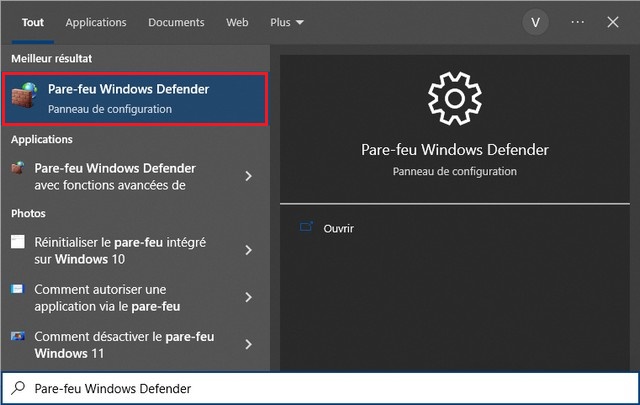Click the Réinitialiser le pare-feu photo thumbnail

(18, 242)
